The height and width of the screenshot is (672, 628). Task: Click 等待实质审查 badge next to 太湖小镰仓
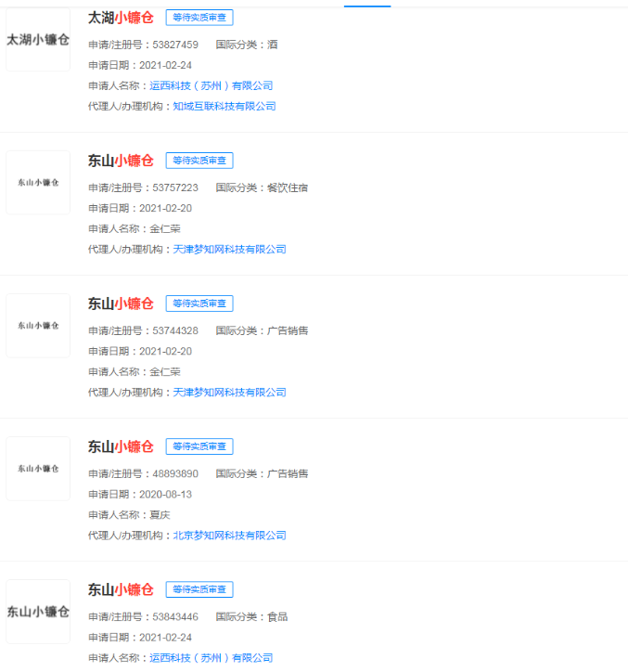coord(199,18)
